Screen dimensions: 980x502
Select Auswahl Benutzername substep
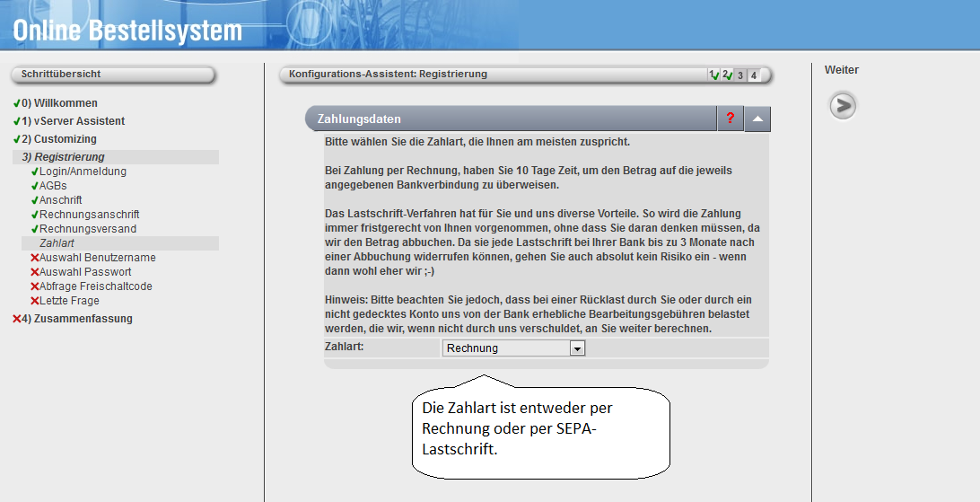[97, 258]
